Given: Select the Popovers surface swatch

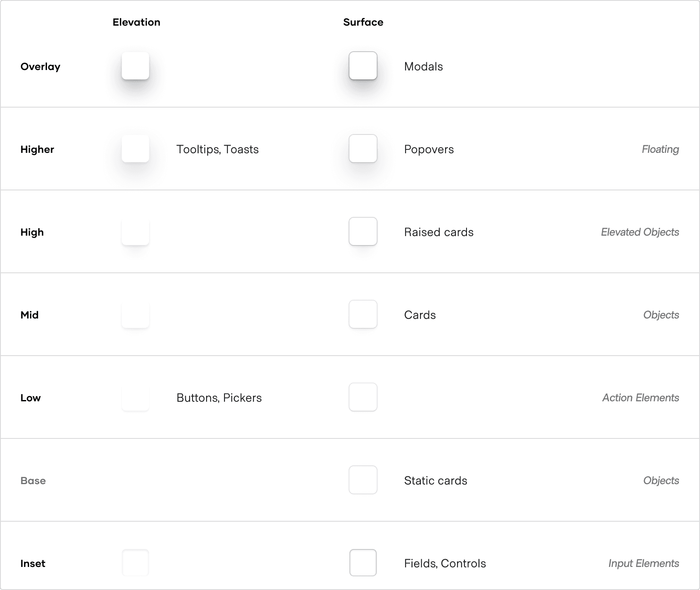Looking at the screenshot, I should 363,149.
